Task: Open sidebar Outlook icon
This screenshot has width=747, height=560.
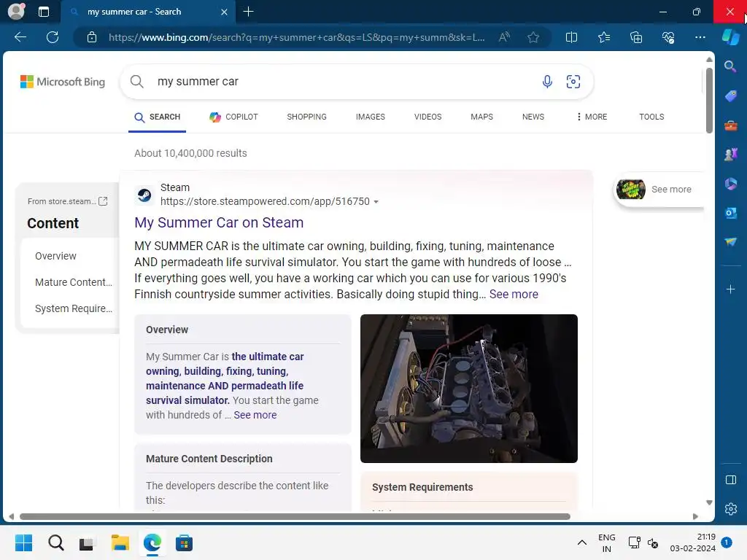Action: [730, 213]
